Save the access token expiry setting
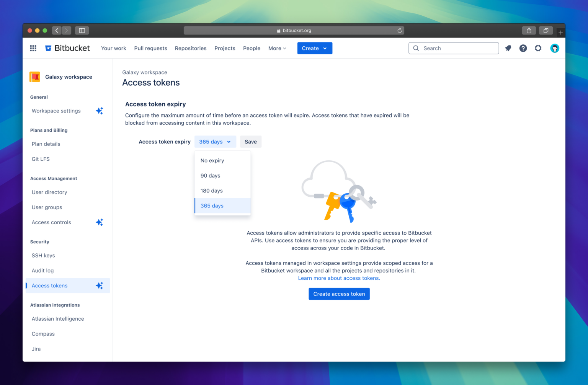Image resolution: width=588 pixels, height=385 pixels. coord(250,142)
